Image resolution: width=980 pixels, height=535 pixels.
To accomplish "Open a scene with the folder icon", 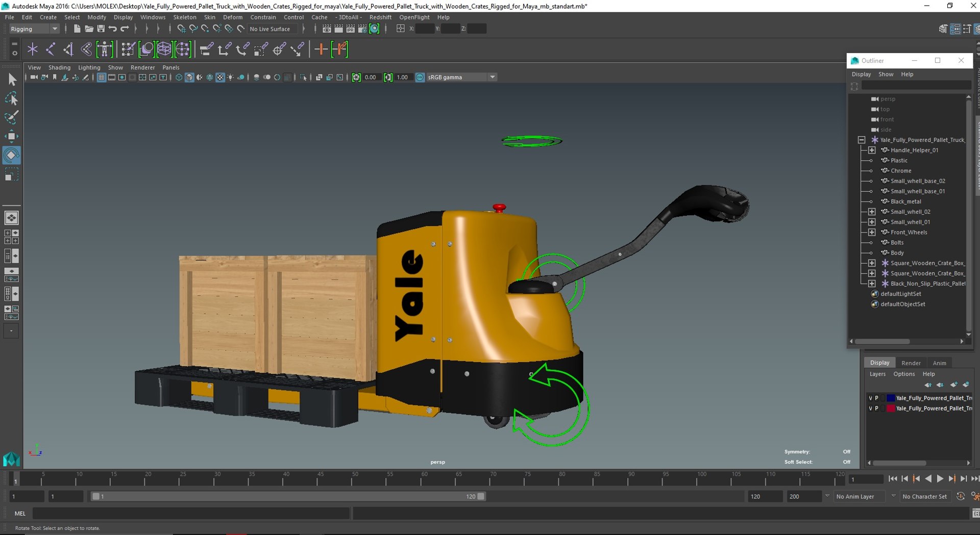I will (89, 29).
